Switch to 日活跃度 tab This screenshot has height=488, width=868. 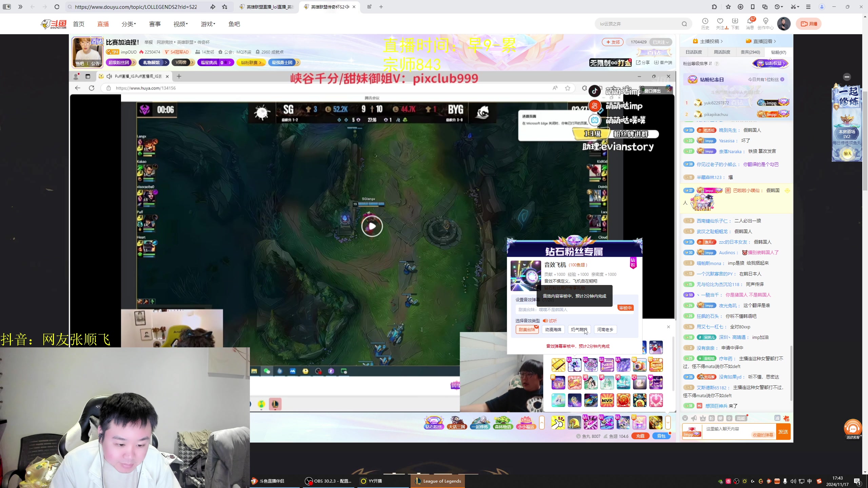694,52
